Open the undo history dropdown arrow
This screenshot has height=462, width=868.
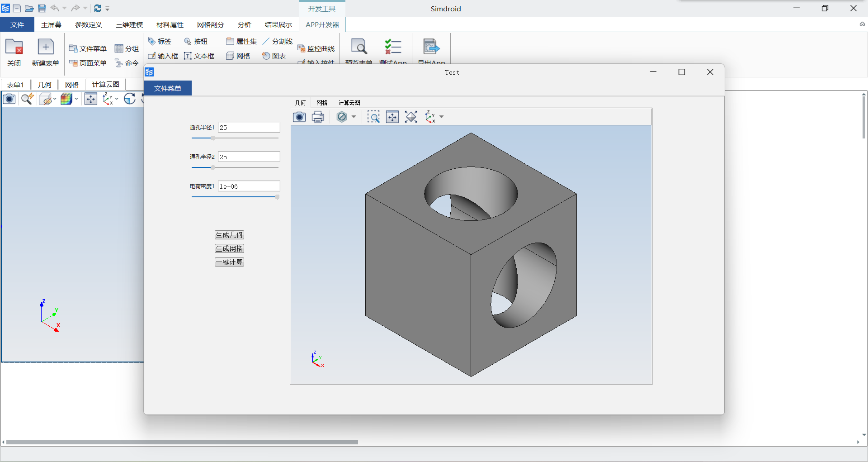[64, 8]
